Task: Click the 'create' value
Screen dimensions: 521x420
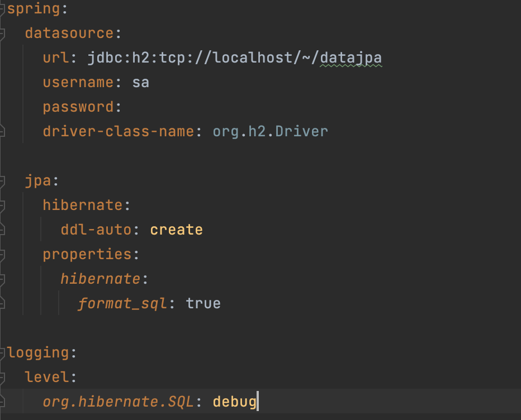Action: coord(176,230)
